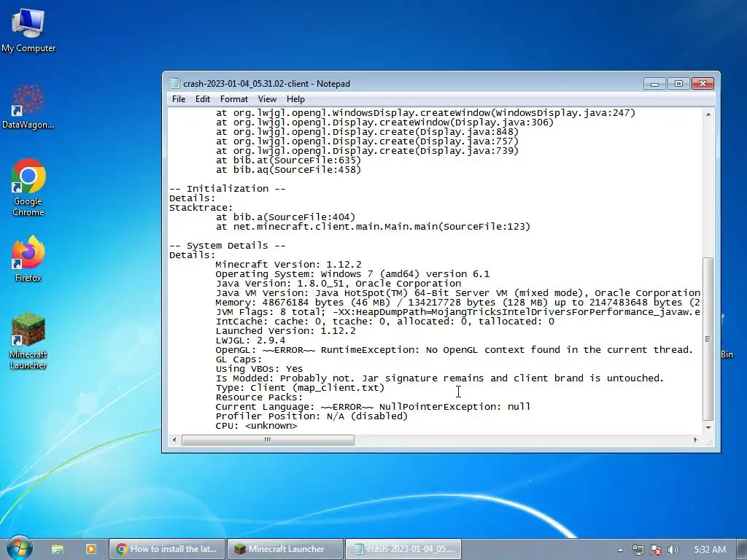The height and width of the screenshot is (560, 747).
Task: Click the net.minecraft.client.main.Main.main line
Action: (373, 227)
